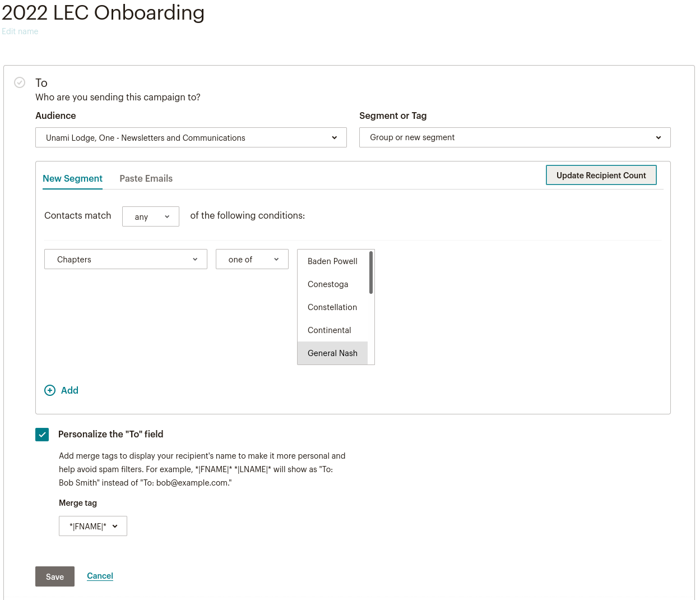The height and width of the screenshot is (600, 700).
Task: Switch to the Paste Emails tab
Action: [146, 178]
